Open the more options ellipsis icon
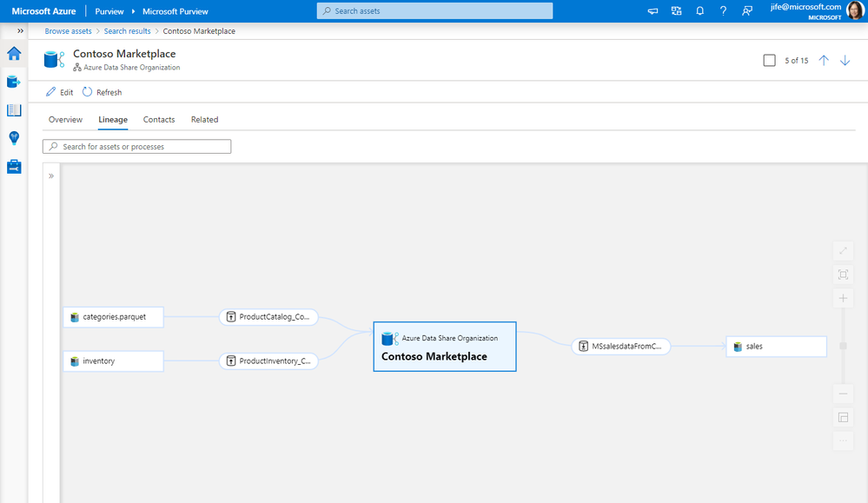868x503 pixels. [x=843, y=441]
